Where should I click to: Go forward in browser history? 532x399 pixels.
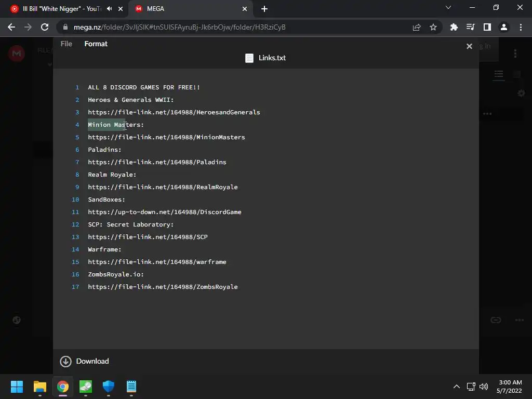coord(28,27)
